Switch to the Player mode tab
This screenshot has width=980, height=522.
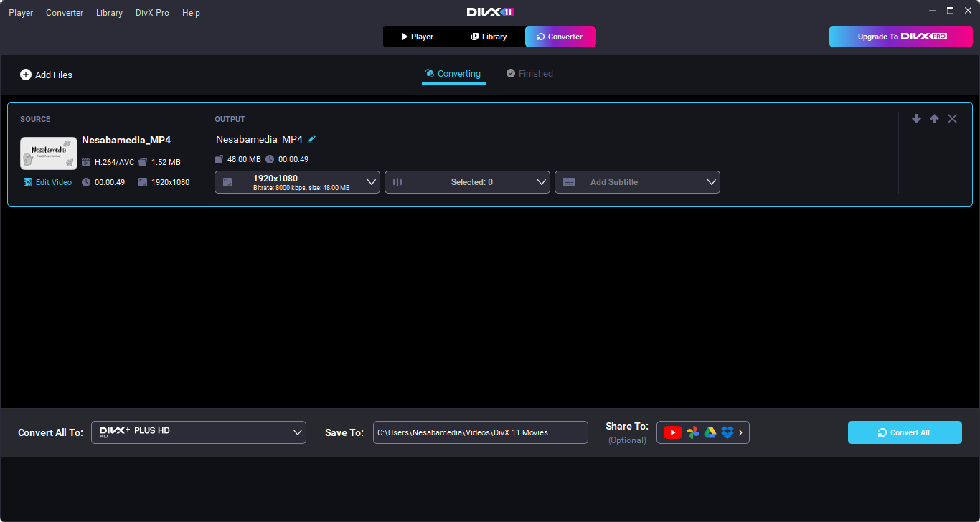418,37
